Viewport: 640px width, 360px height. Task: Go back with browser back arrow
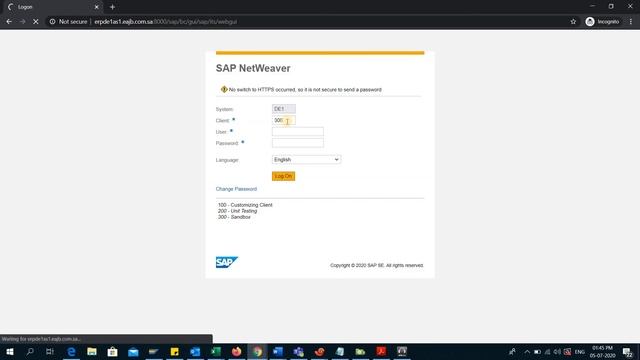click(9, 22)
